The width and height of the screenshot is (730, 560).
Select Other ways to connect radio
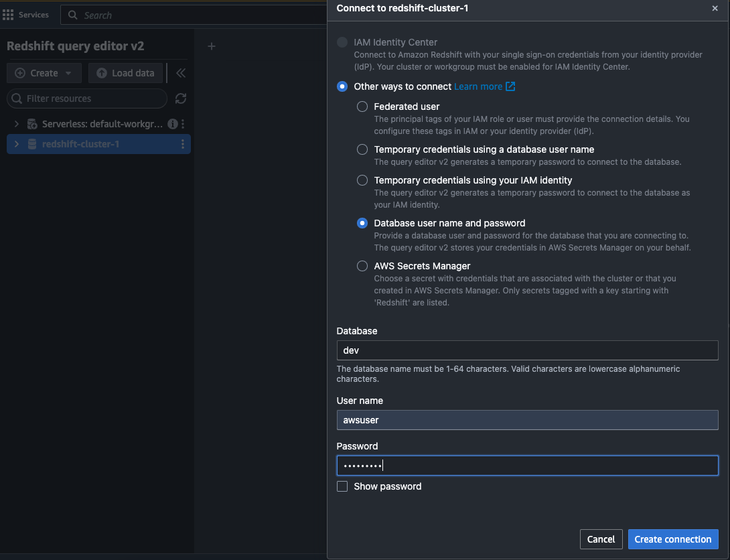click(342, 86)
